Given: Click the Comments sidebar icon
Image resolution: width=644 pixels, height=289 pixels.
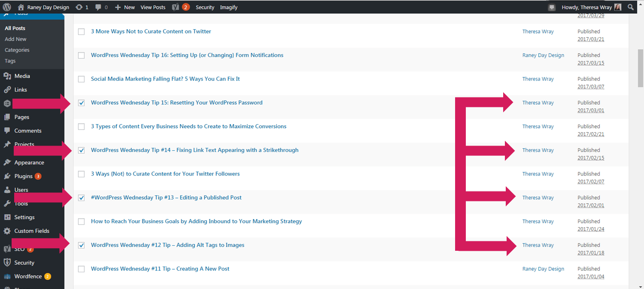Looking at the screenshot, I should (7, 131).
